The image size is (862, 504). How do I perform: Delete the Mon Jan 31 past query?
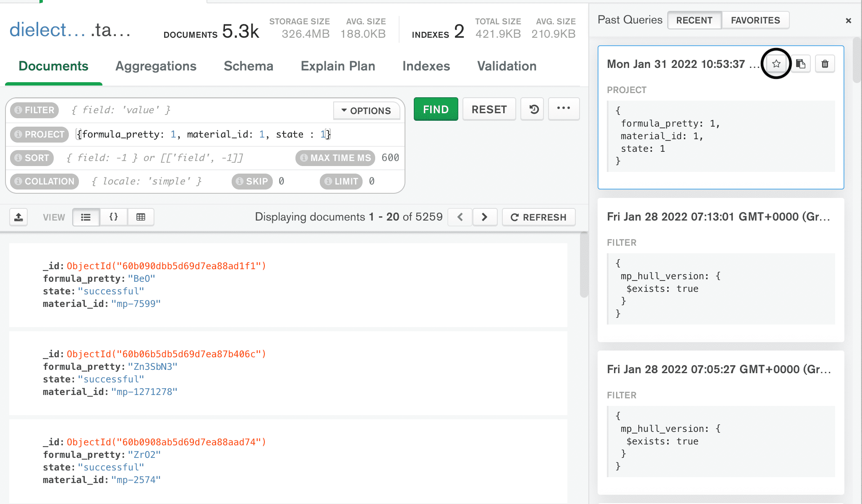click(x=825, y=64)
